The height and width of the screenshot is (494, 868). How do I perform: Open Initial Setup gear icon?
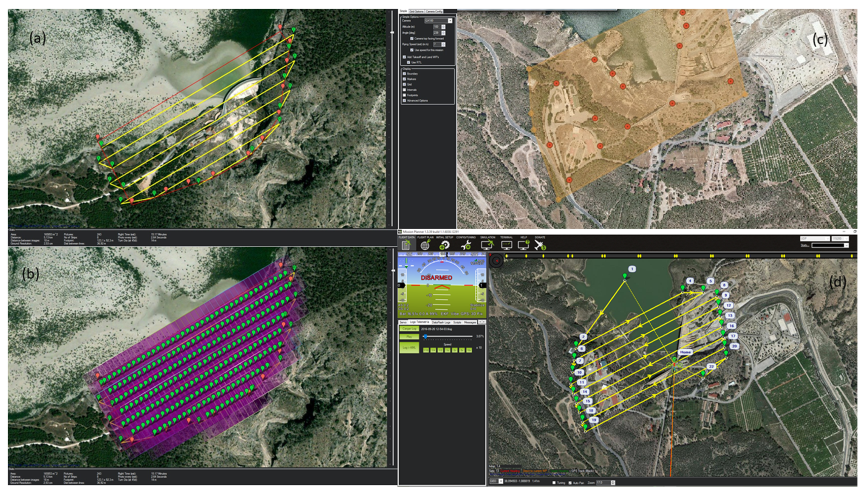[444, 245]
